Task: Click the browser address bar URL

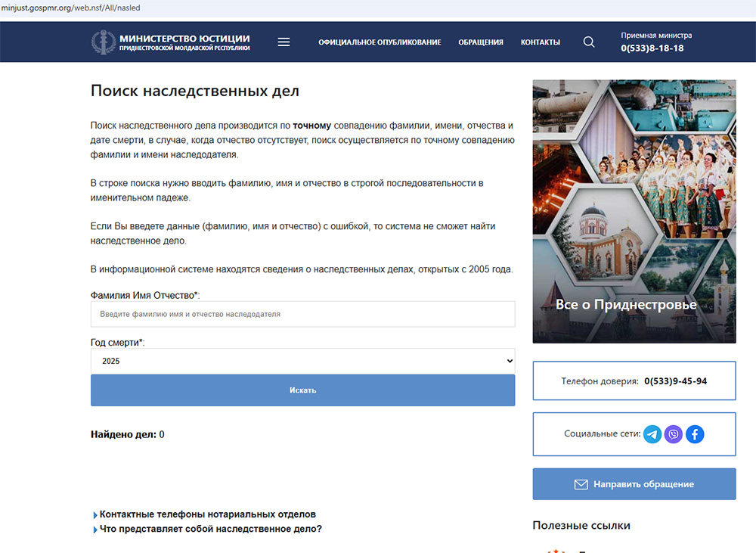Action: [71, 8]
